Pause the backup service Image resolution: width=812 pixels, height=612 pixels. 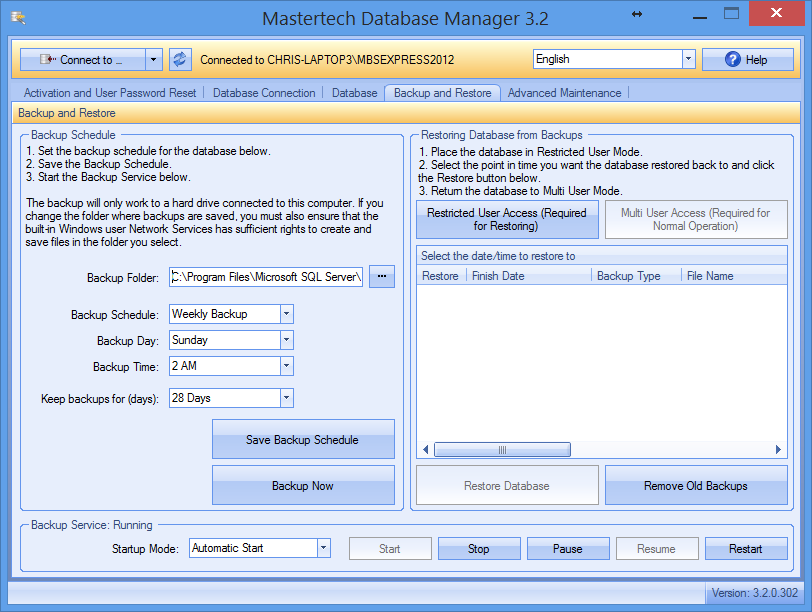(568, 549)
